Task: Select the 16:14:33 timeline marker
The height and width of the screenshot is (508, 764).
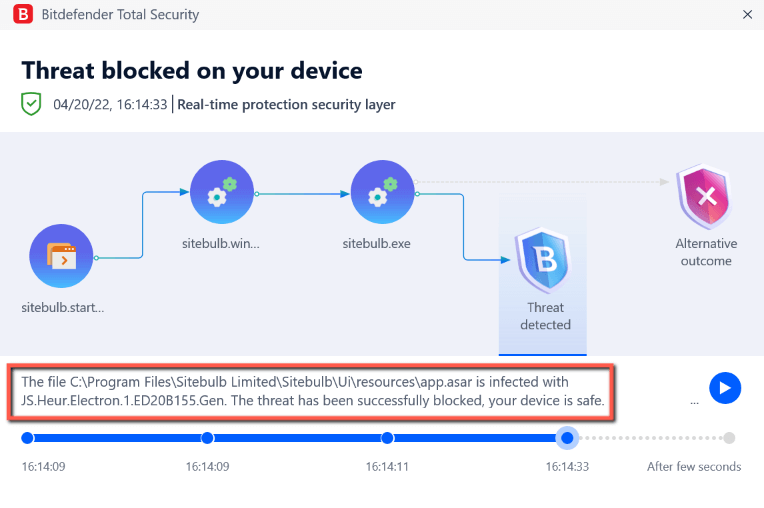Action: tap(567, 438)
